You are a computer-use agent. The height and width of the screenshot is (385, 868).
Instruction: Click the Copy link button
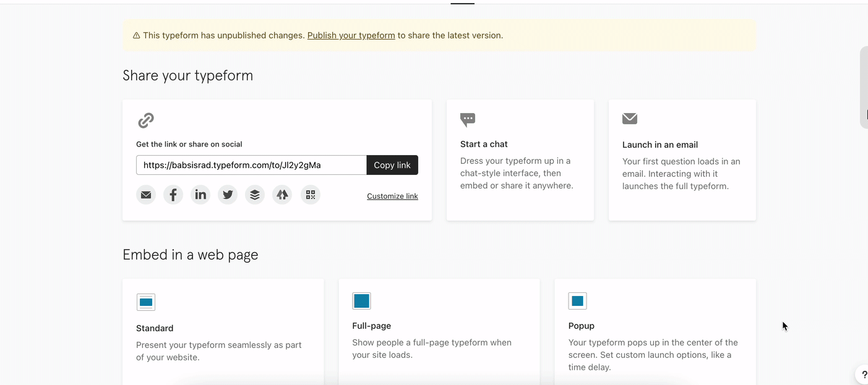(x=392, y=165)
